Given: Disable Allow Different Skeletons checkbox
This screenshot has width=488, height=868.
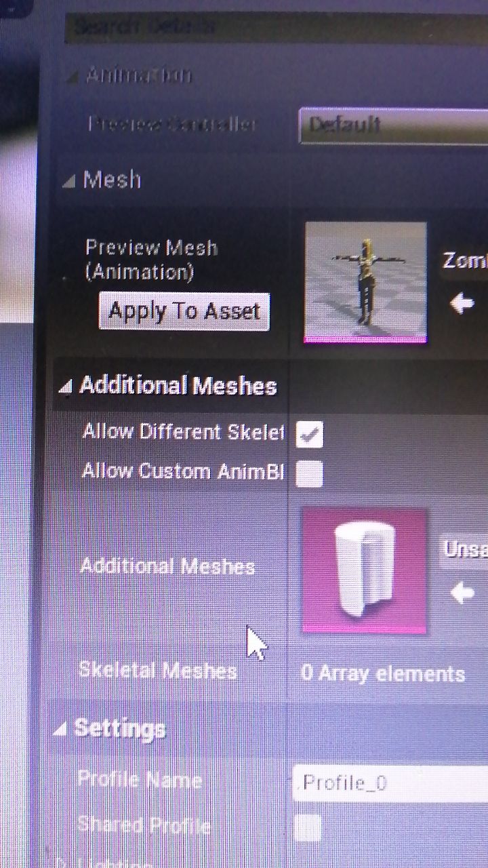Looking at the screenshot, I should pyautogui.click(x=310, y=435).
